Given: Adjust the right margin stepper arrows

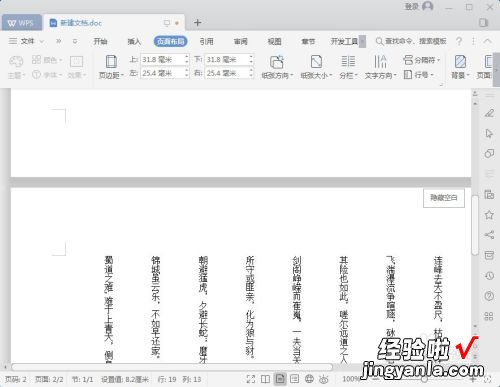Looking at the screenshot, I should point(251,73).
